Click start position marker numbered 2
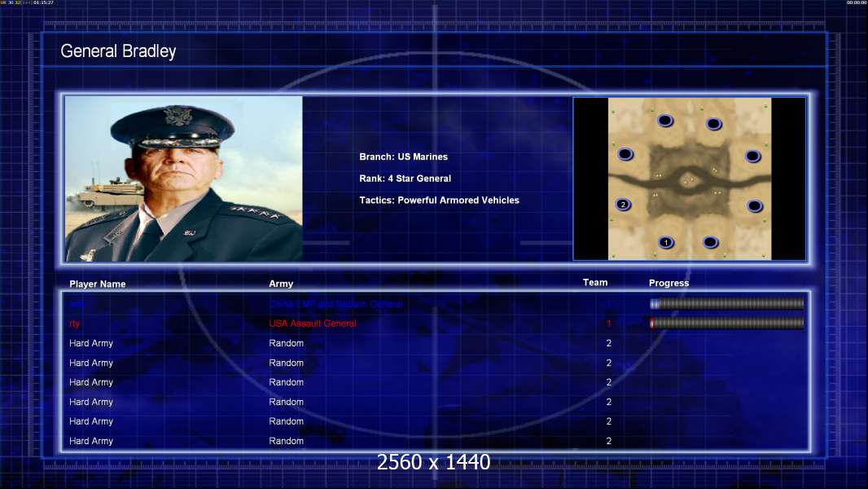 (624, 205)
